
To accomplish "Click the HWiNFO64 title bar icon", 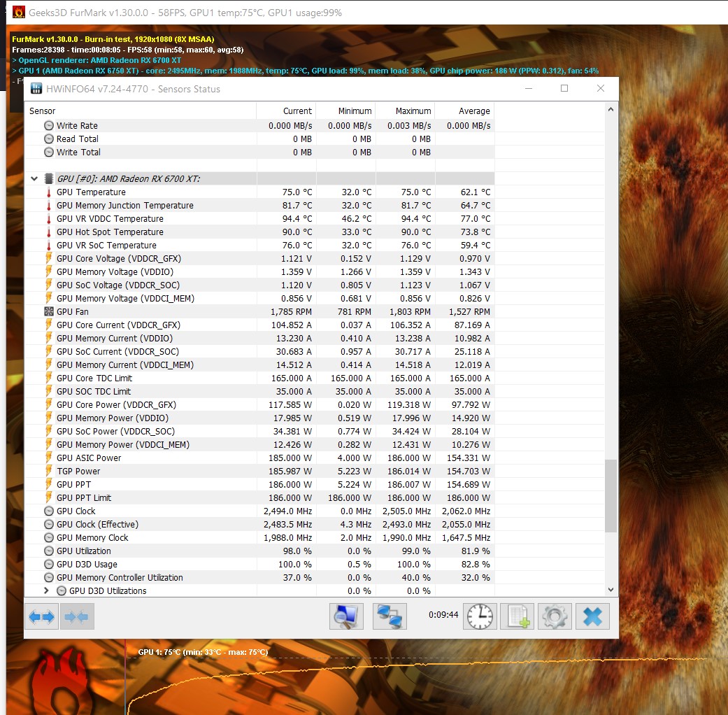I will click(x=36, y=88).
